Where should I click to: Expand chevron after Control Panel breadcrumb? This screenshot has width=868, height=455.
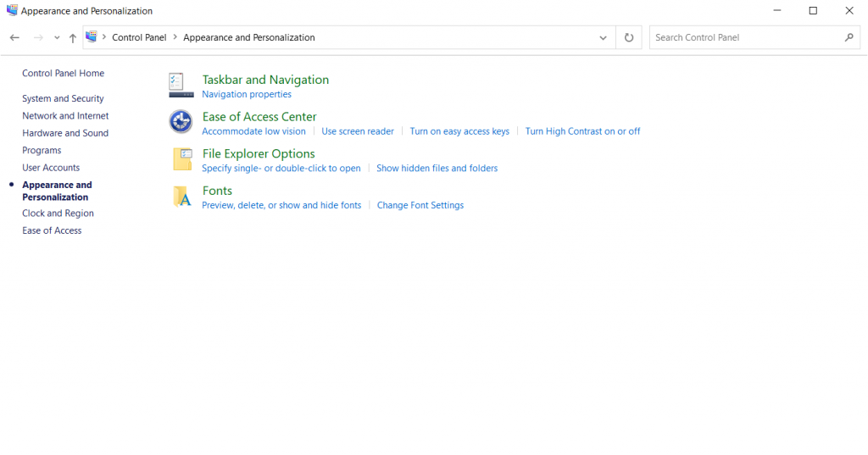tap(175, 37)
